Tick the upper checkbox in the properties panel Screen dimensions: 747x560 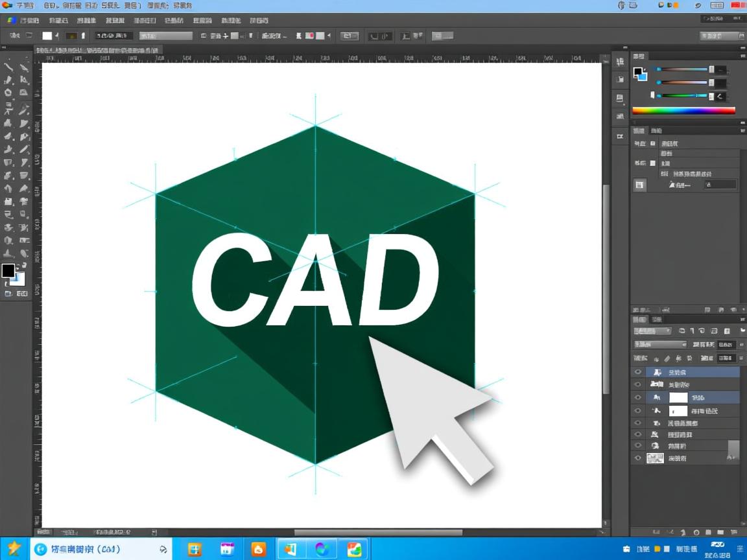pyautogui.click(x=653, y=143)
